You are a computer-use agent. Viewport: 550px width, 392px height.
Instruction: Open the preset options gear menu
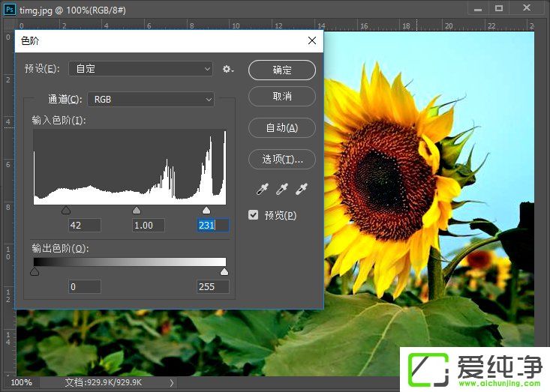[228, 69]
